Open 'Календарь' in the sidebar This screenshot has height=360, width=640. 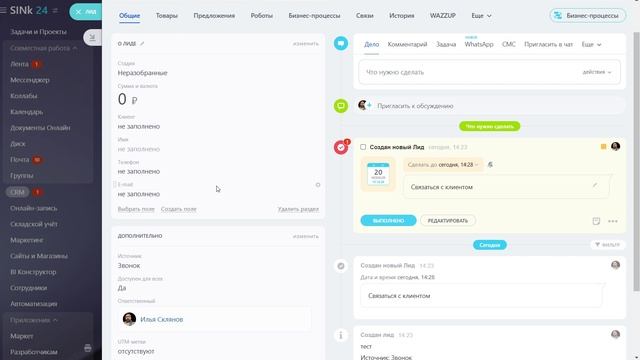pyautogui.click(x=27, y=112)
